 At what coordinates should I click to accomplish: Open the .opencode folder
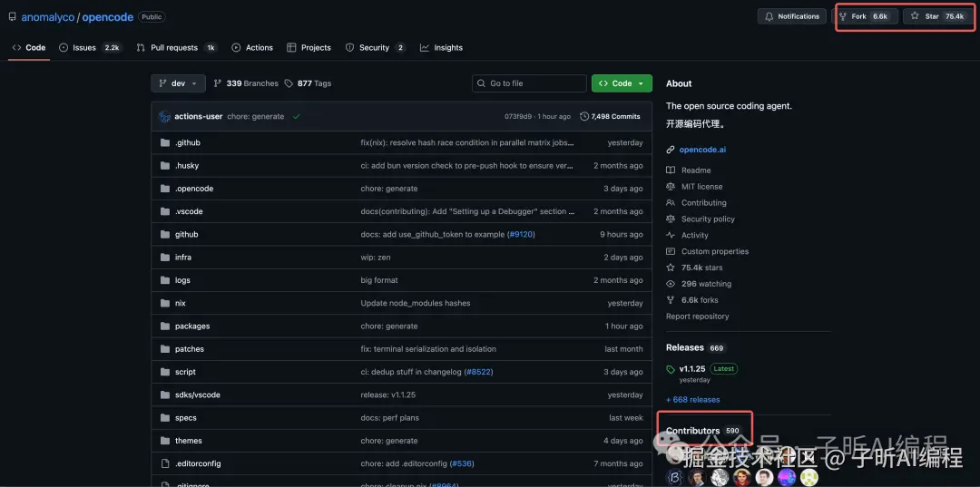pos(194,189)
